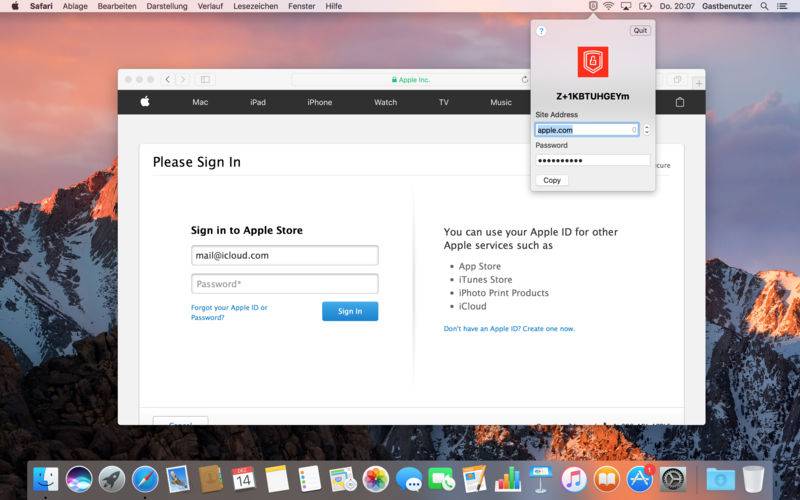Open the Verlauf menu
800x500 pixels.
[210, 6]
